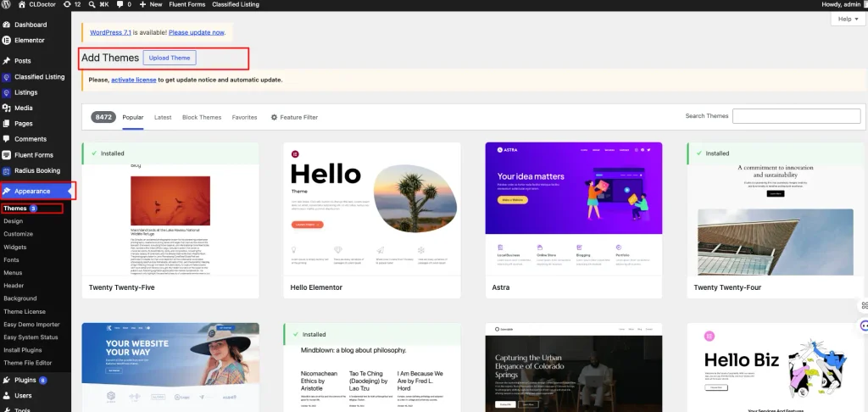This screenshot has height=412, width=868.
Task: Open CLDoctor site link in admin bar
Action: point(39,4)
